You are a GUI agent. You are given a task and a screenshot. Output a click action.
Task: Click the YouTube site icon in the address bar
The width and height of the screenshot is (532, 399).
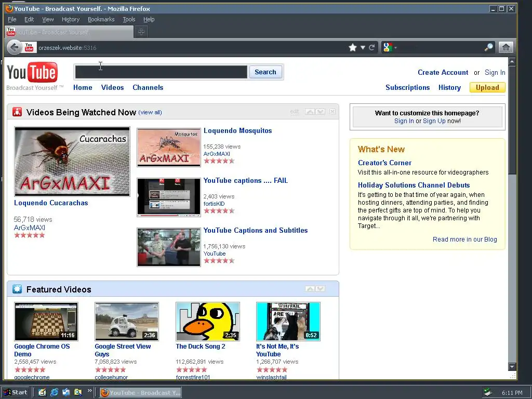(29, 47)
